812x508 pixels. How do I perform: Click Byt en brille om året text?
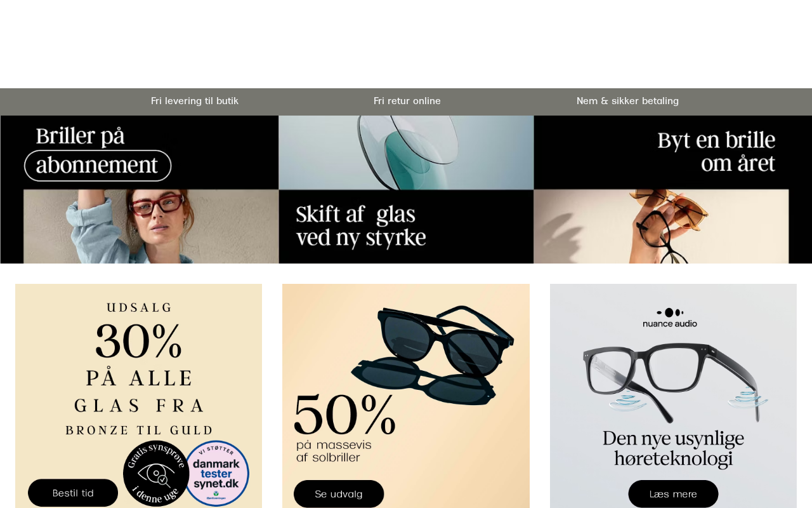click(x=716, y=152)
